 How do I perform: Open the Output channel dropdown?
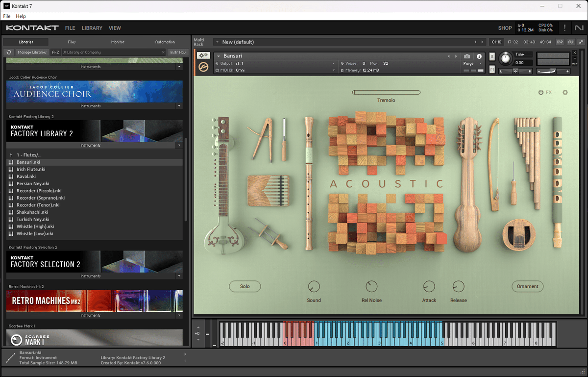tap(334, 63)
